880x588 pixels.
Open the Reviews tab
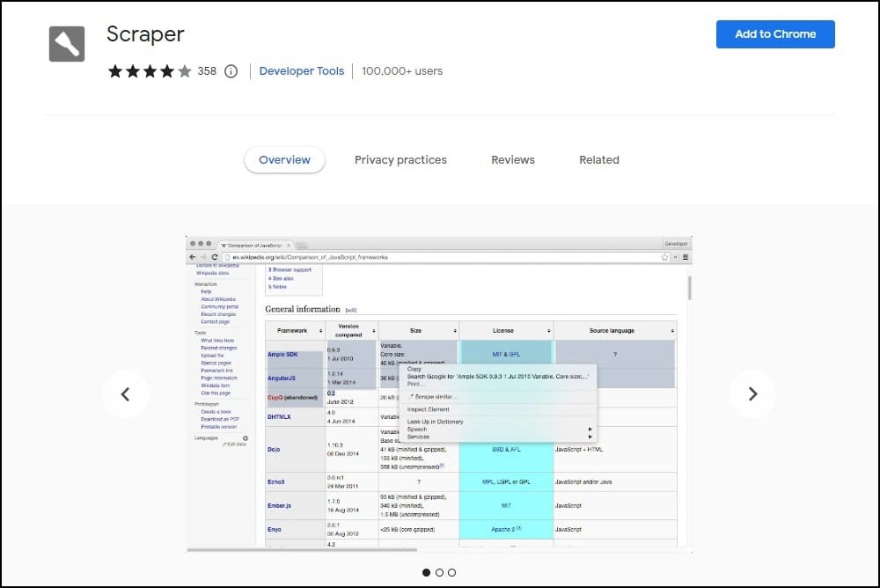513,160
